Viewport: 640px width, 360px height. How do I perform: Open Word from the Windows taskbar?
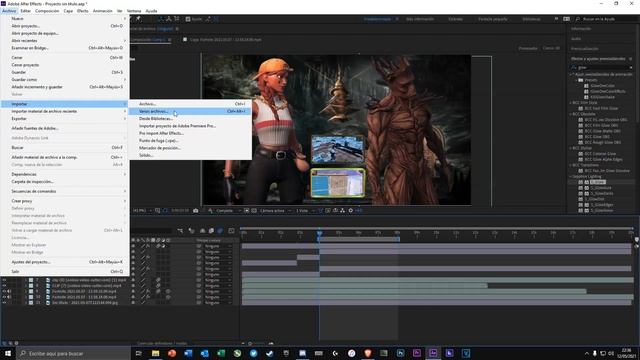point(188,353)
